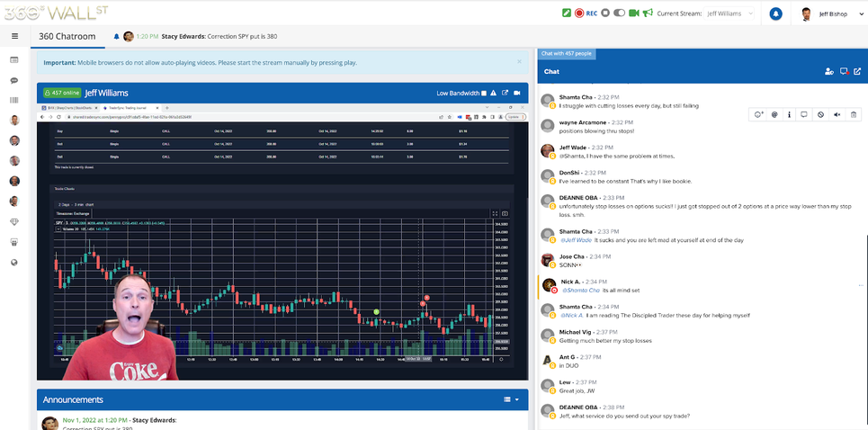Enable the Low Bandwidth checkbox

coord(484,94)
